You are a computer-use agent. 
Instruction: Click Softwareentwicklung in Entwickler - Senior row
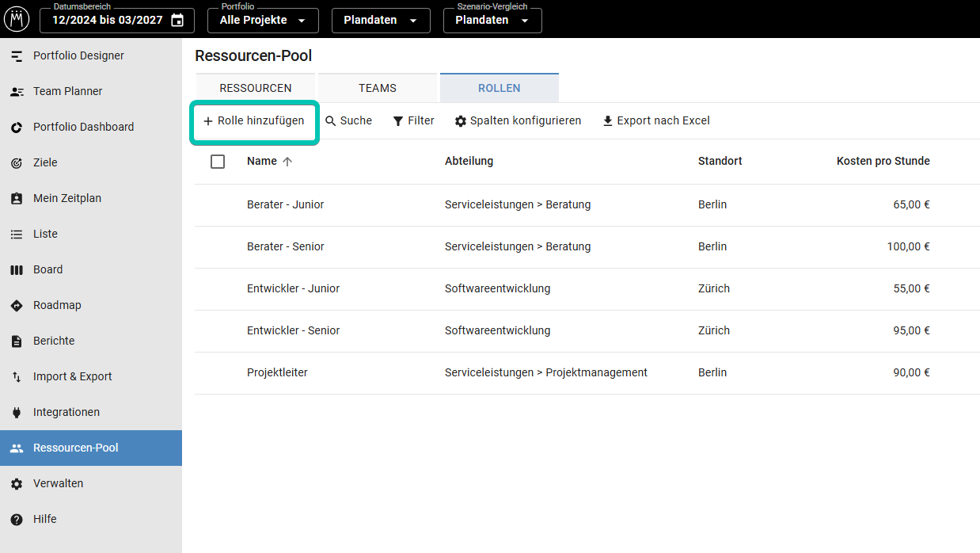tap(497, 331)
